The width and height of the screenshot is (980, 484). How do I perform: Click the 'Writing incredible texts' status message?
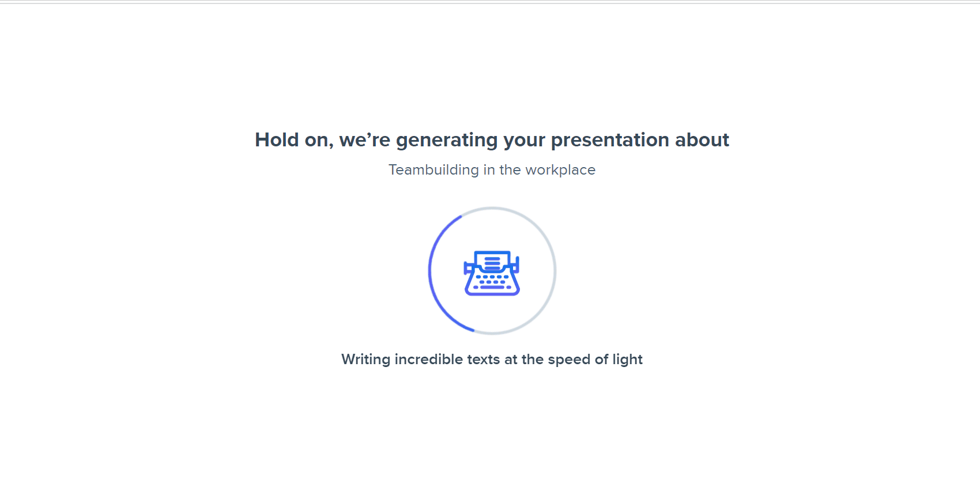(492, 360)
